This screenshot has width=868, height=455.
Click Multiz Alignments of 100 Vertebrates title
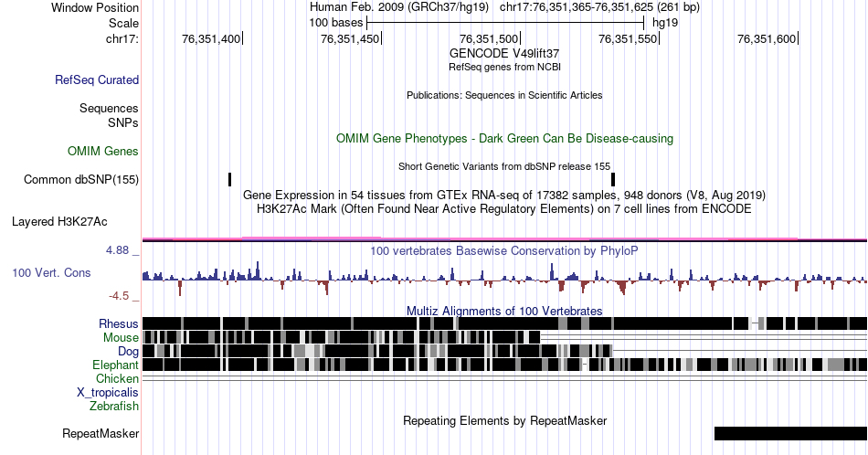point(504,311)
